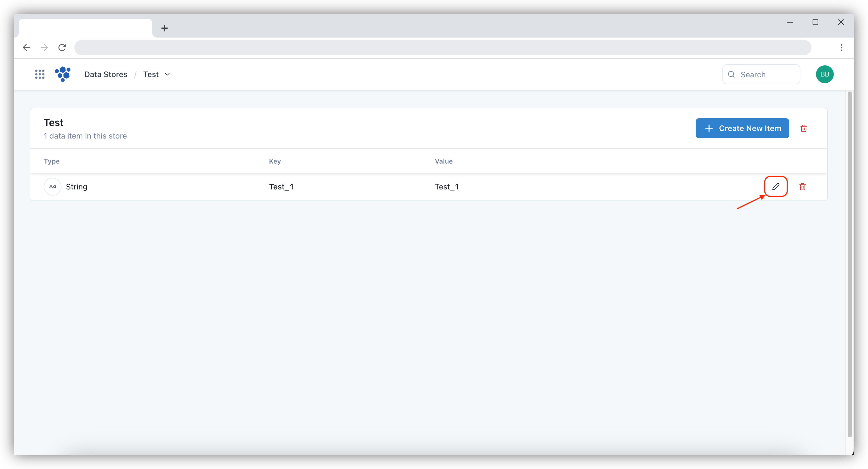Expand the Test store dropdown chevron

167,74
